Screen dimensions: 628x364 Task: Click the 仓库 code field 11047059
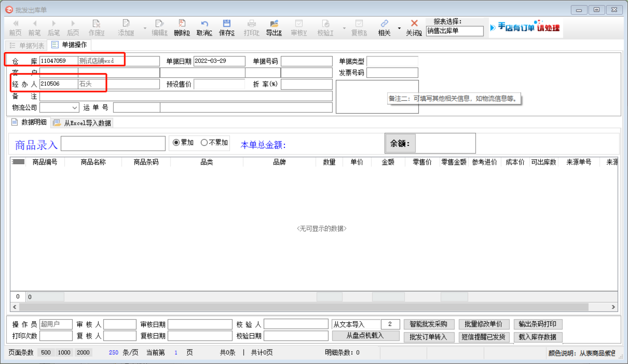58,61
